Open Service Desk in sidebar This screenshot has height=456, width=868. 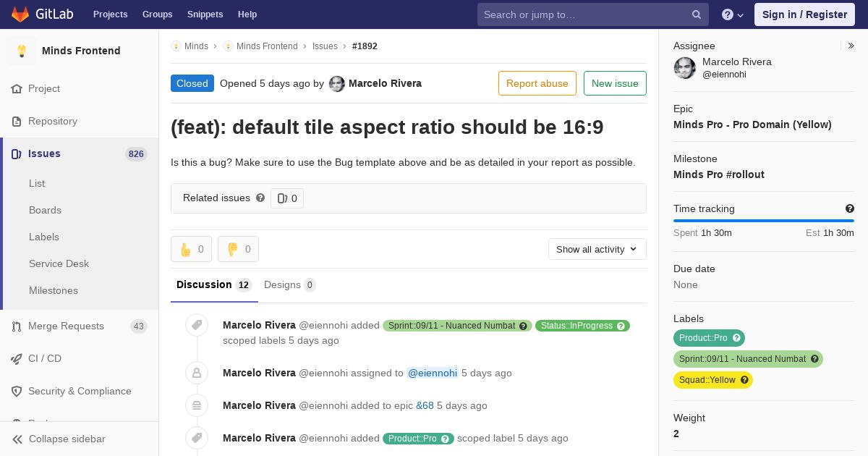(x=59, y=263)
